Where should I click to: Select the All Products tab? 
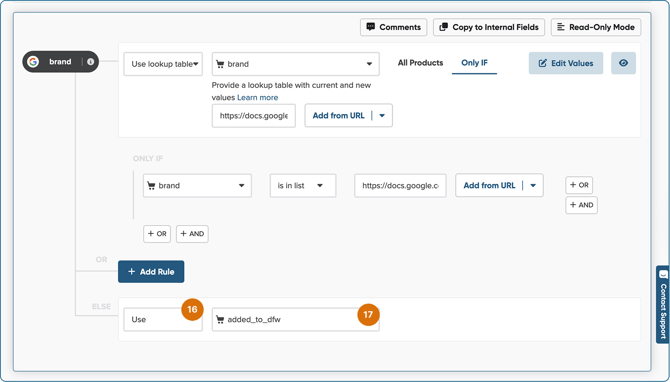pos(420,63)
